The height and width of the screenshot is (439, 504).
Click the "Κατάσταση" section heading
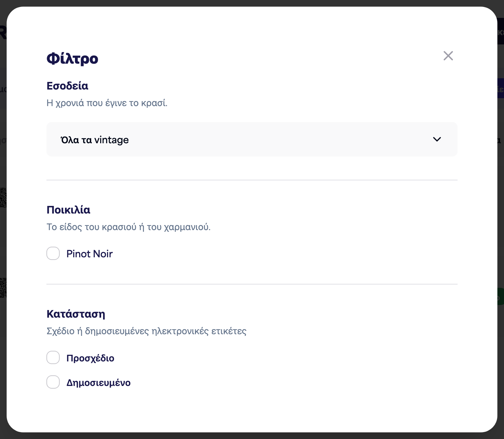point(76,314)
